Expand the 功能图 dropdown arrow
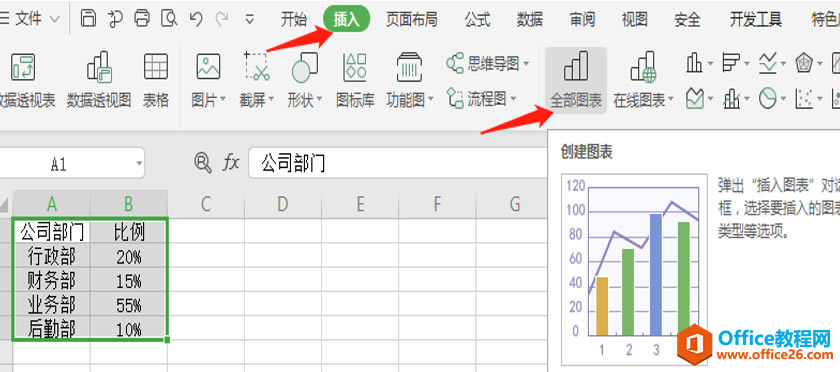840x372 pixels. coord(430,100)
